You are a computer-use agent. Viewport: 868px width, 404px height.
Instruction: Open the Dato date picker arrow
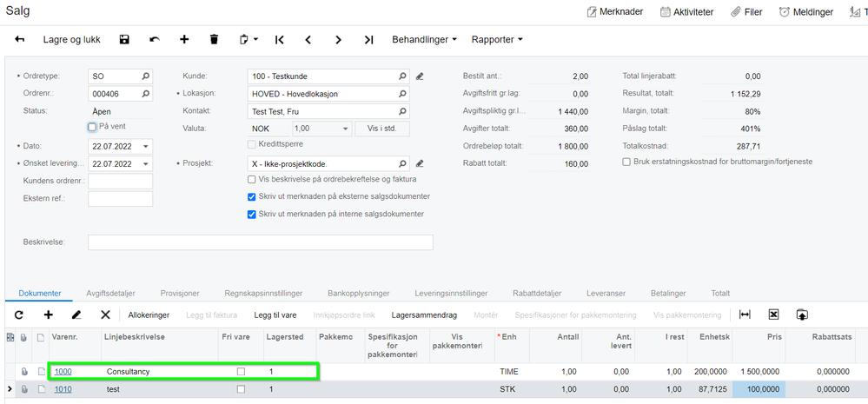[146, 147]
